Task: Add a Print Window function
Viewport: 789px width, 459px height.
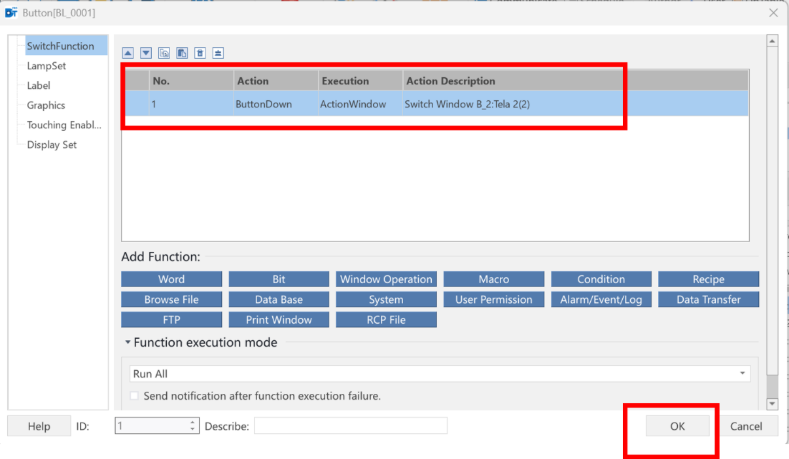Action: pos(279,320)
